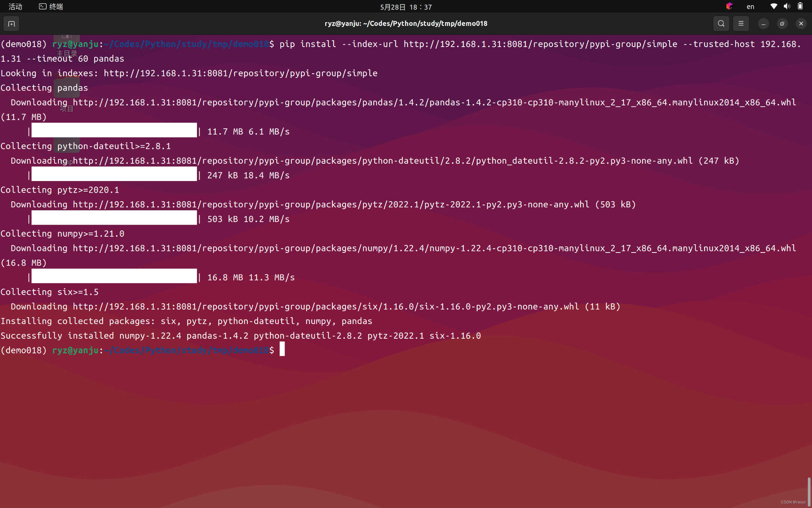Click the New Tab icon in terminal
This screenshot has height=508, width=812.
coord(11,23)
